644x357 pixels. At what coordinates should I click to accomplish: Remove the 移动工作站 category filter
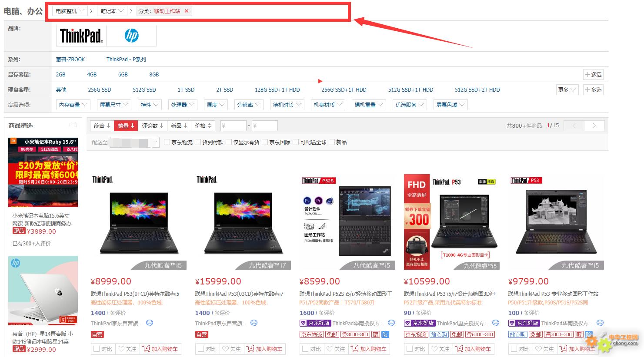coord(187,11)
